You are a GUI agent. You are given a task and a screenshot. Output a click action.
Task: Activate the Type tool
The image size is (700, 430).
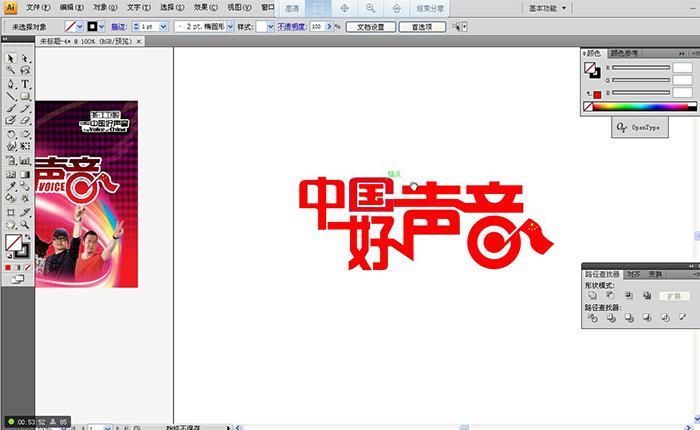[x=25, y=83]
